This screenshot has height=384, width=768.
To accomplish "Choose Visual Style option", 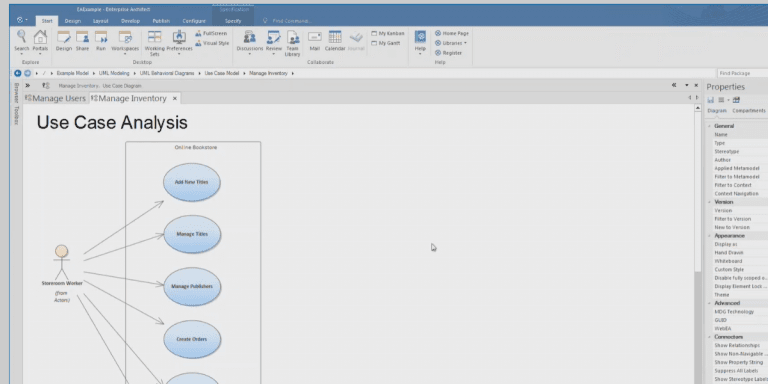I will point(212,43).
